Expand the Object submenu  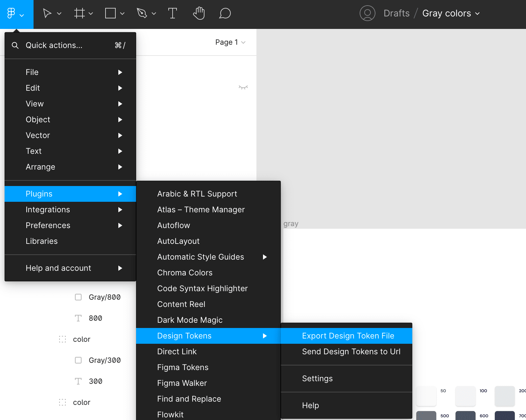pyautogui.click(x=70, y=120)
